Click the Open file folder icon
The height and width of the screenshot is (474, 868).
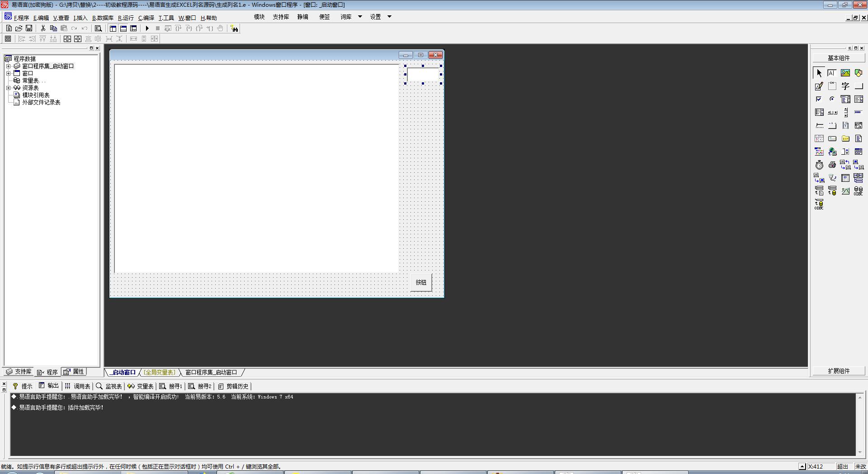pos(19,28)
